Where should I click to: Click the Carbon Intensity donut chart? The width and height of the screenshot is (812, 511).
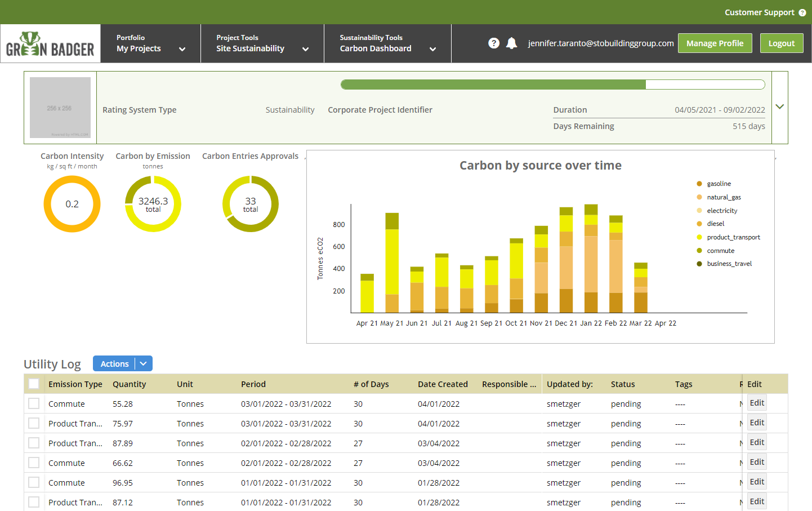(x=72, y=204)
